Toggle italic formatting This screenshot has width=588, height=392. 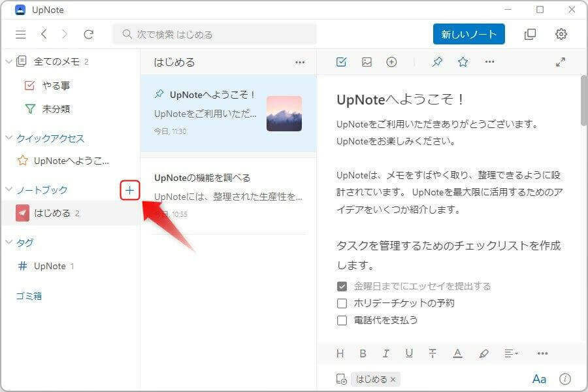385,353
